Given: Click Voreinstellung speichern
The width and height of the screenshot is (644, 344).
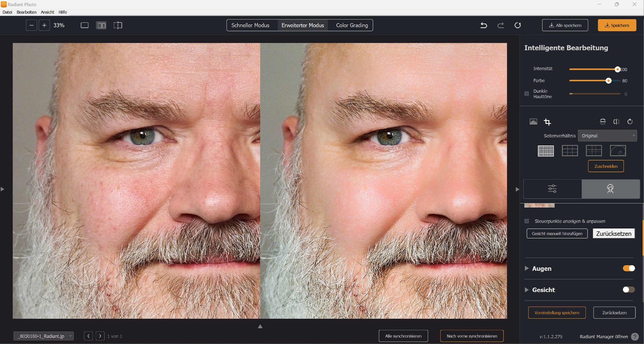Looking at the screenshot, I should click(x=557, y=312).
